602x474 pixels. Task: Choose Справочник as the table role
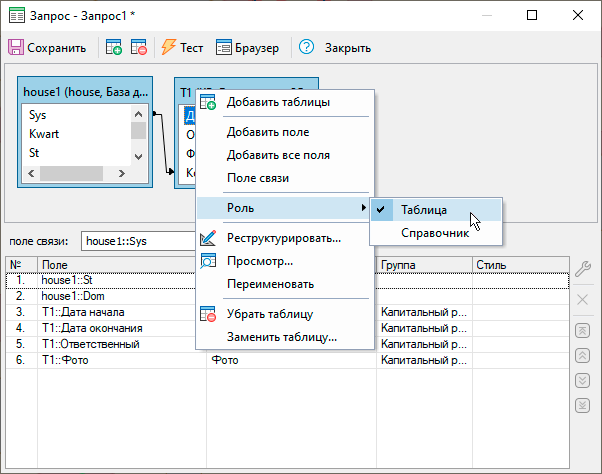coord(435,233)
